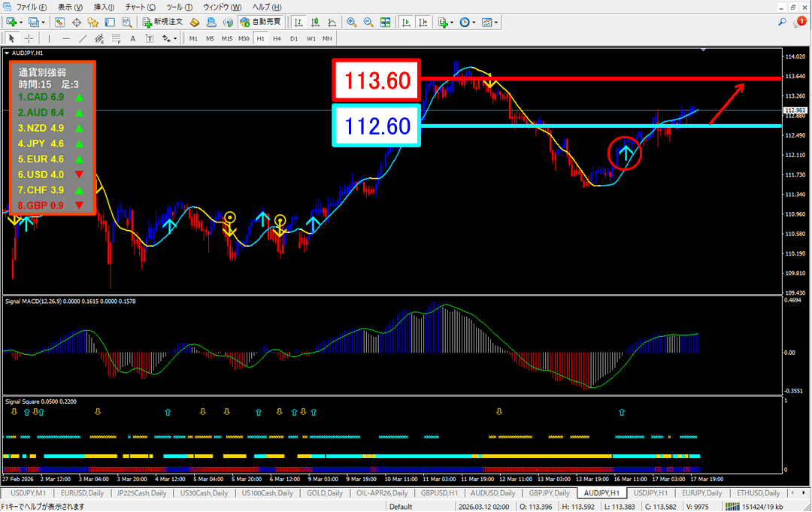Screen dimensions: 812x512
Task: Click the zoom out magnifier icon
Action: tap(368, 23)
